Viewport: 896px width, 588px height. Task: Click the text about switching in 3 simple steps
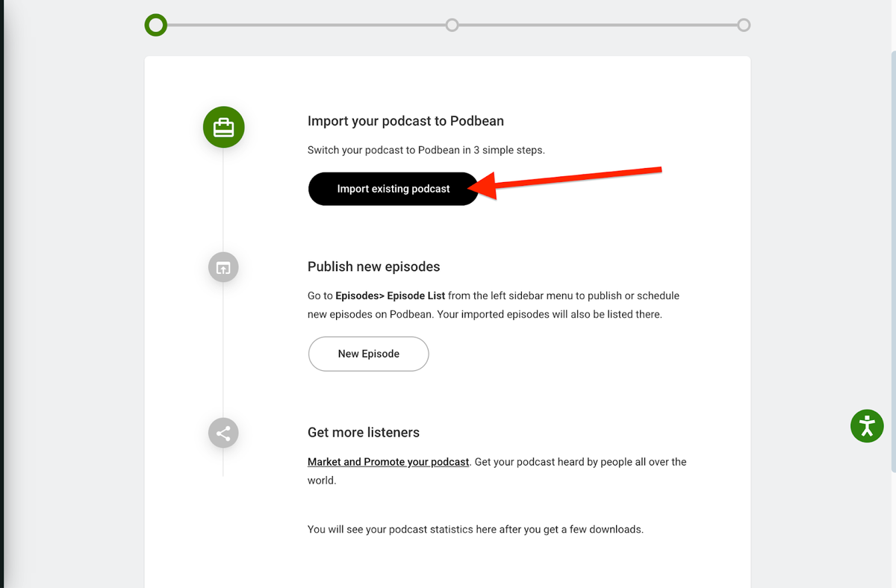(x=426, y=149)
